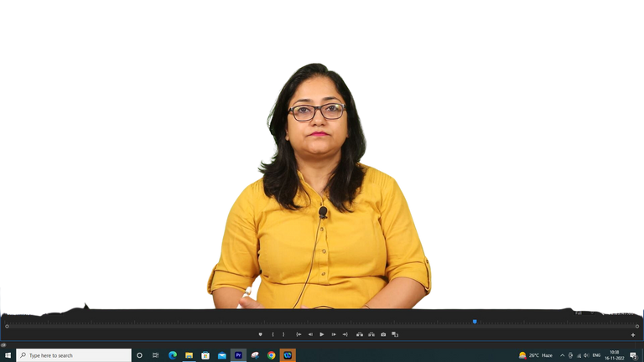
Task: Step forward one frame
Action: [334, 334]
